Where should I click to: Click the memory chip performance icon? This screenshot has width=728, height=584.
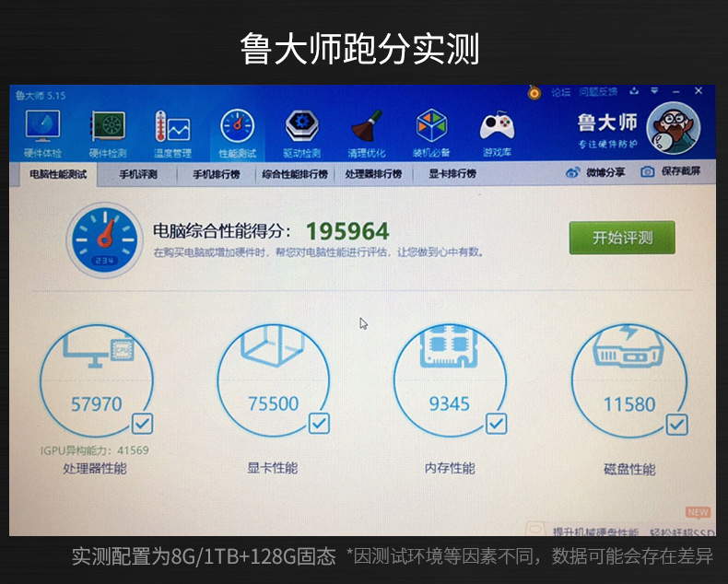[450, 346]
